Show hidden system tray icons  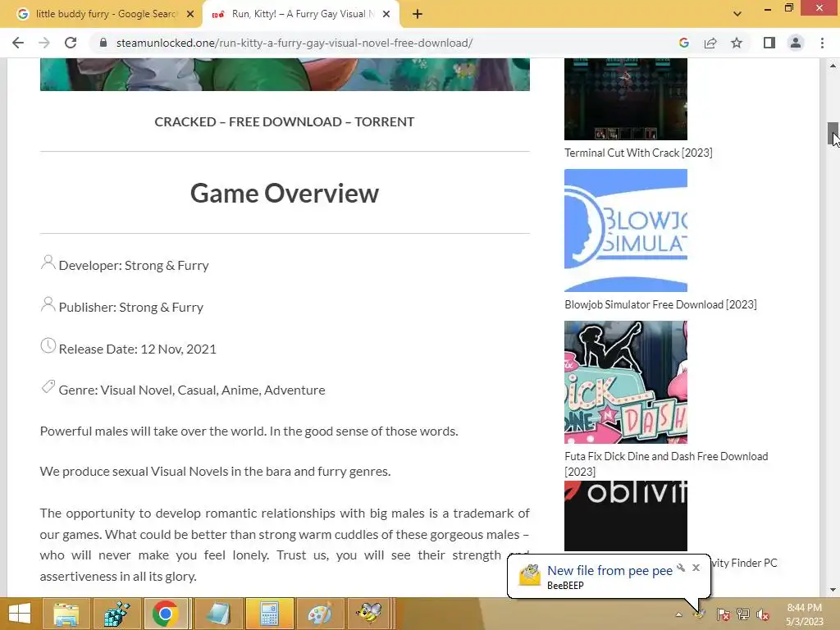pyautogui.click(x=678, y=614)
